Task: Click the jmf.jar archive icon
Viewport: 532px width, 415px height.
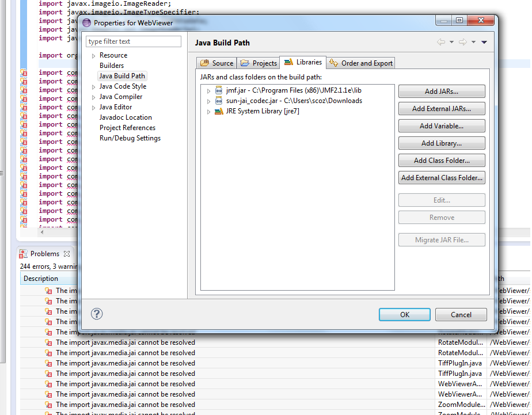Action: 219,90
